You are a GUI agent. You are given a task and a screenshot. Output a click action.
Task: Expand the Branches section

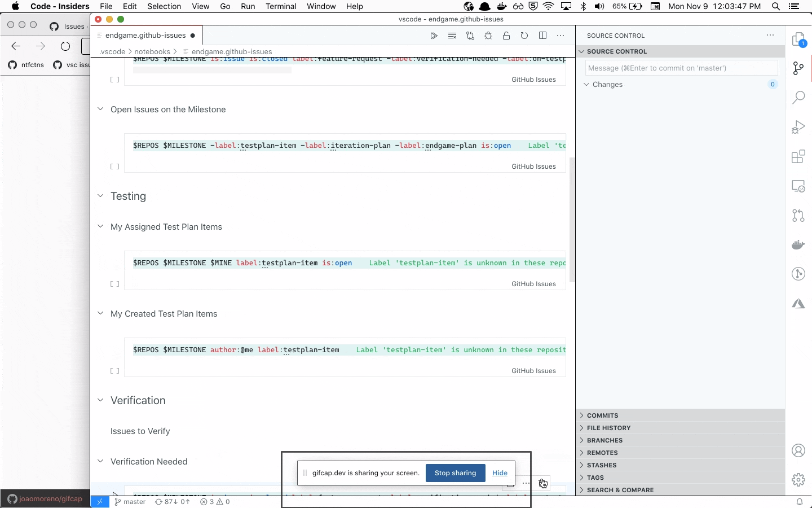(x=603, y=440)
